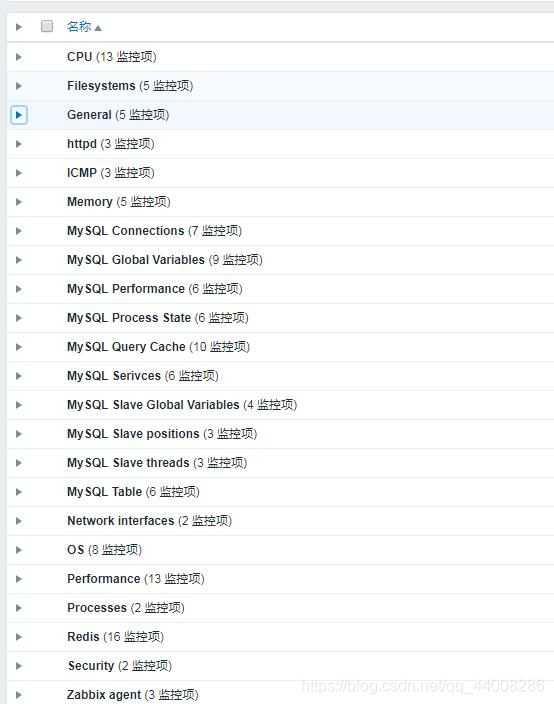The image size is (554, 704).
Task: Select 'Processes (2 监控项)' row text
Action: click(x=126, y=608)
